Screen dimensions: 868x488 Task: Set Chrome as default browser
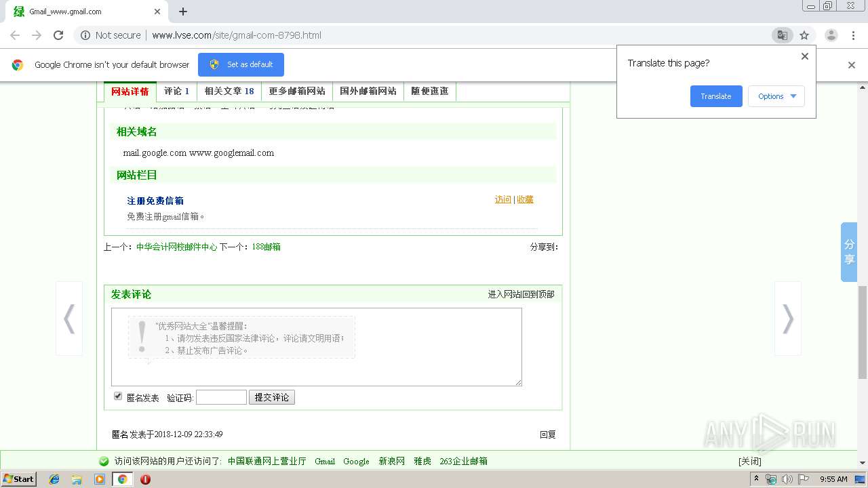tap(241, 64)
